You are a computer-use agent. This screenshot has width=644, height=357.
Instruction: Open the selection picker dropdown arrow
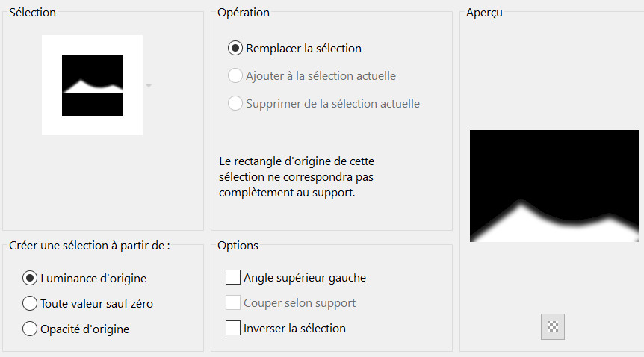(149, 86)
